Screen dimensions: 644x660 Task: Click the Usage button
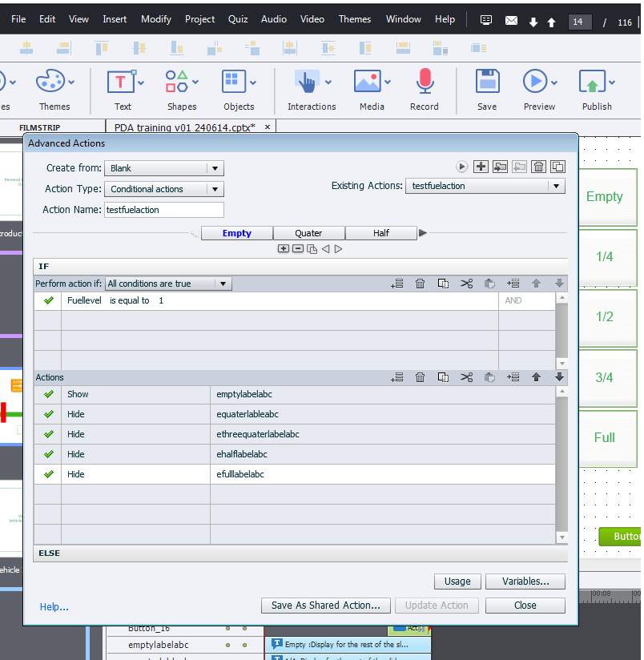tap(457, 582)
